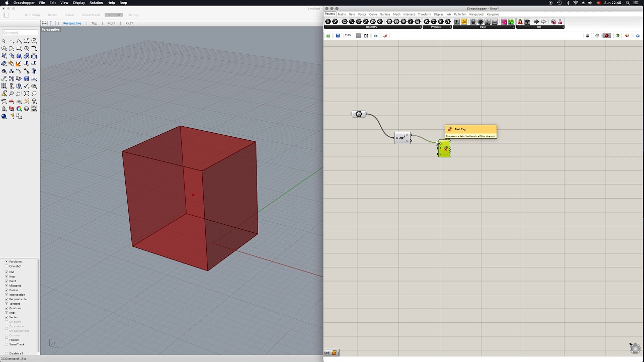Click the color wheel icon
The width and height of the screenshot is (644, 362).
19,109
